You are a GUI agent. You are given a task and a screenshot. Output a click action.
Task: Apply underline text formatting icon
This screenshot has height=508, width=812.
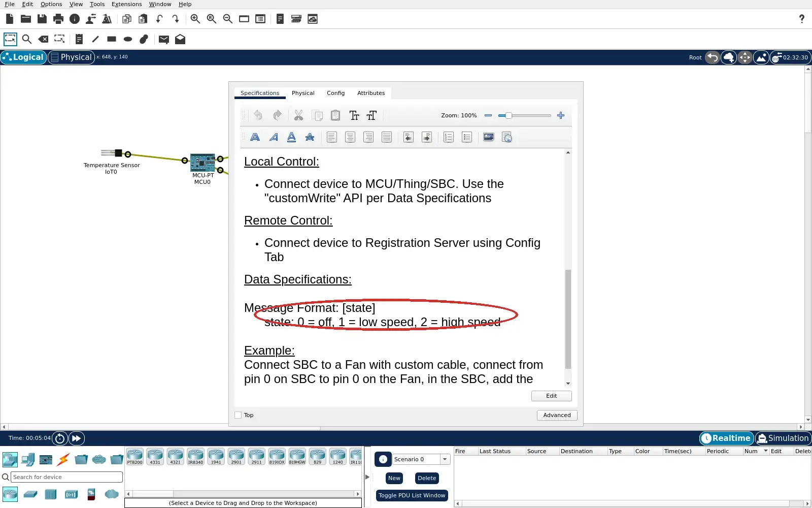tap(292, 137)
